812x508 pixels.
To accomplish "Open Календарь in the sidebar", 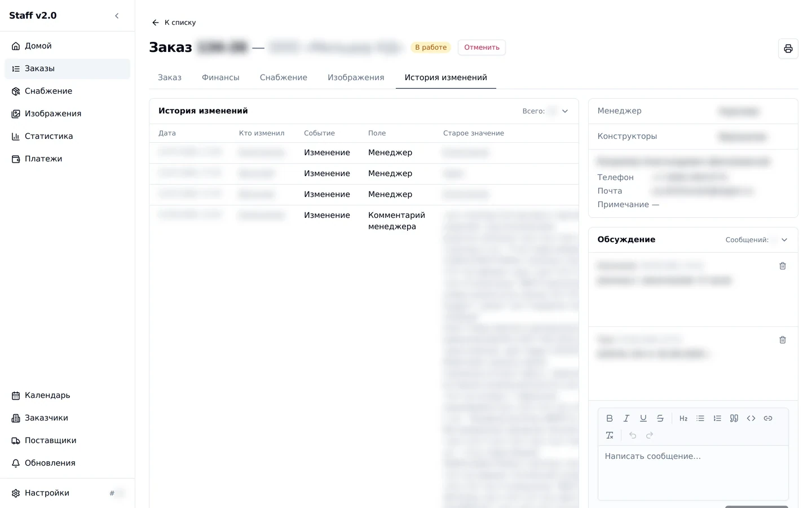I will pyautogui.click(x=67, y=396).
